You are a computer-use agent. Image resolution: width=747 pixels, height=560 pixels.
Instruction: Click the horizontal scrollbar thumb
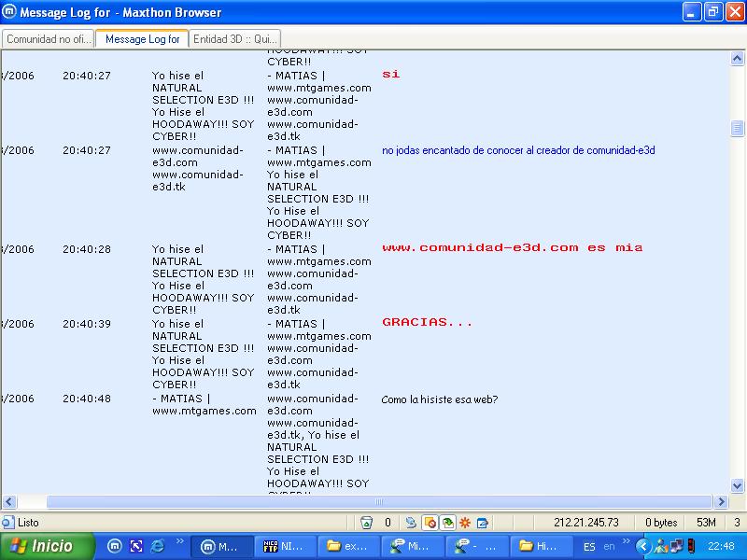tap(379, 501)
